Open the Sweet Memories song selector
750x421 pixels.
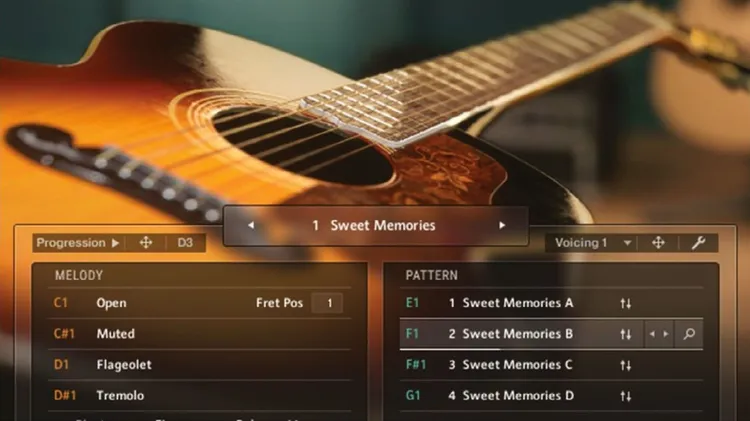(376, 225)
